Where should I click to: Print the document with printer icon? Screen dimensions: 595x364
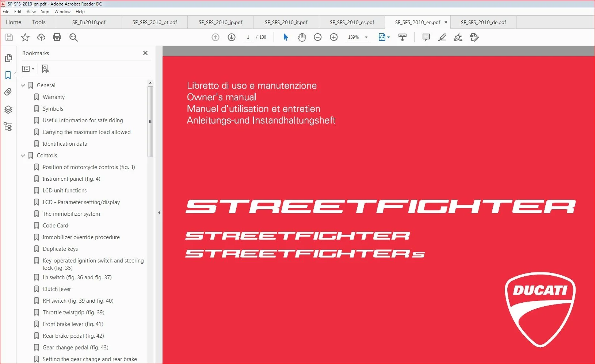tap(57, 37)
